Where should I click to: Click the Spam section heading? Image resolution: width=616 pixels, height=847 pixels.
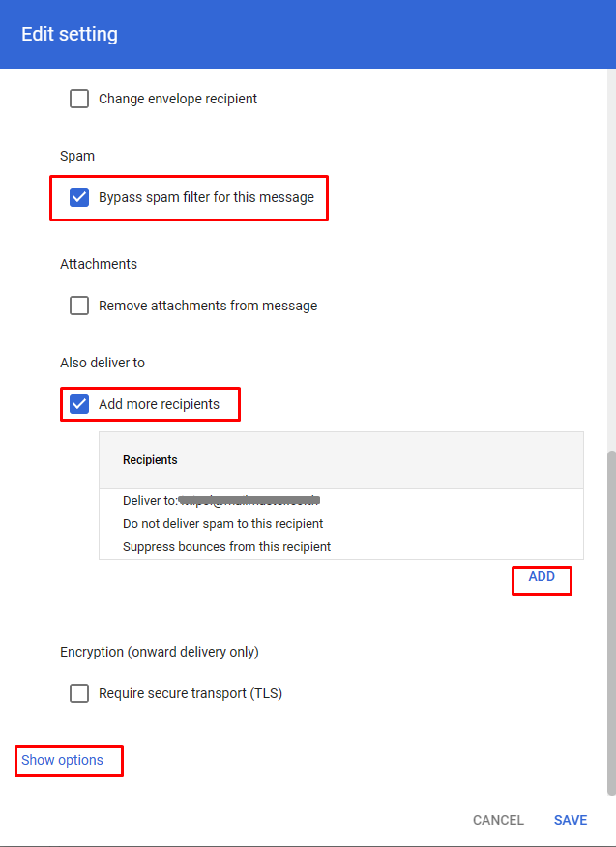click(77, 156)
